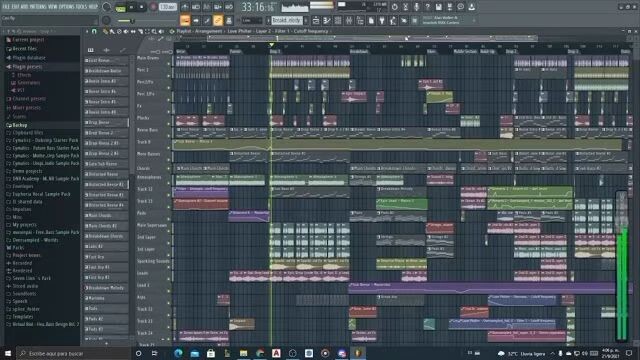
Task: Toggle the orange typing keyboard to piano button
Action: pos(185,20)
